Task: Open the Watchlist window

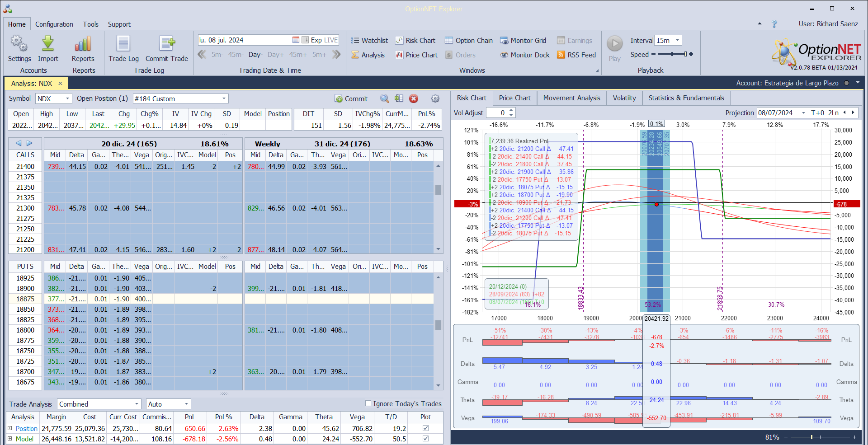Action: (x=369, y=40)
